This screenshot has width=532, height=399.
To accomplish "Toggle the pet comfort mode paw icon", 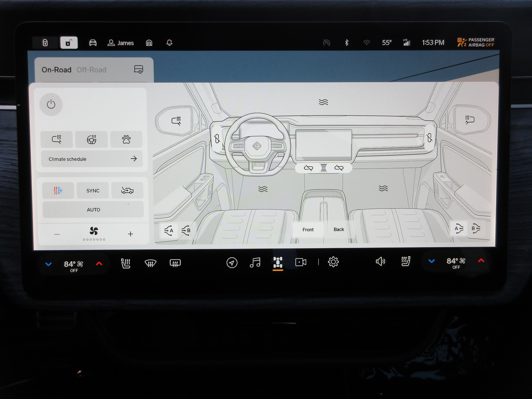I will 126,139.
